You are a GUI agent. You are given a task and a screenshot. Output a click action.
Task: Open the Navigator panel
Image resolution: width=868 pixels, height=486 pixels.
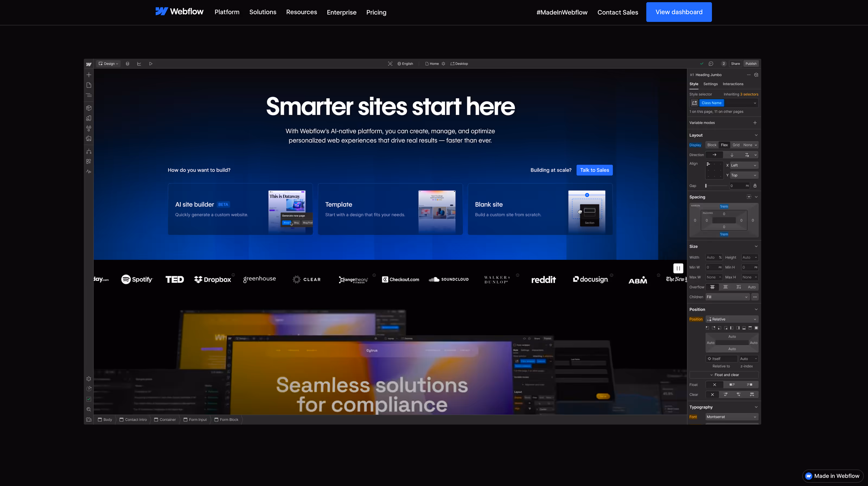pyautogui.click(x=89, y=95)
